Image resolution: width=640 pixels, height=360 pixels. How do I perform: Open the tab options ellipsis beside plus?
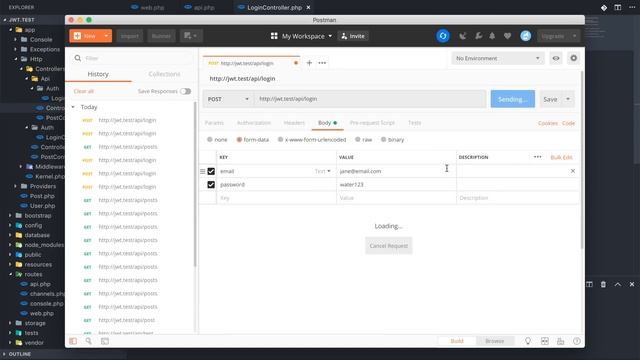pos(322,63)
